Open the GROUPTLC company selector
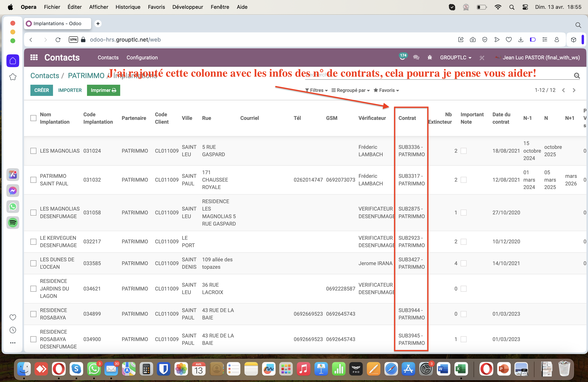This screenshot has height=382, width=588. pyautogui.click(x=455, y=58)
